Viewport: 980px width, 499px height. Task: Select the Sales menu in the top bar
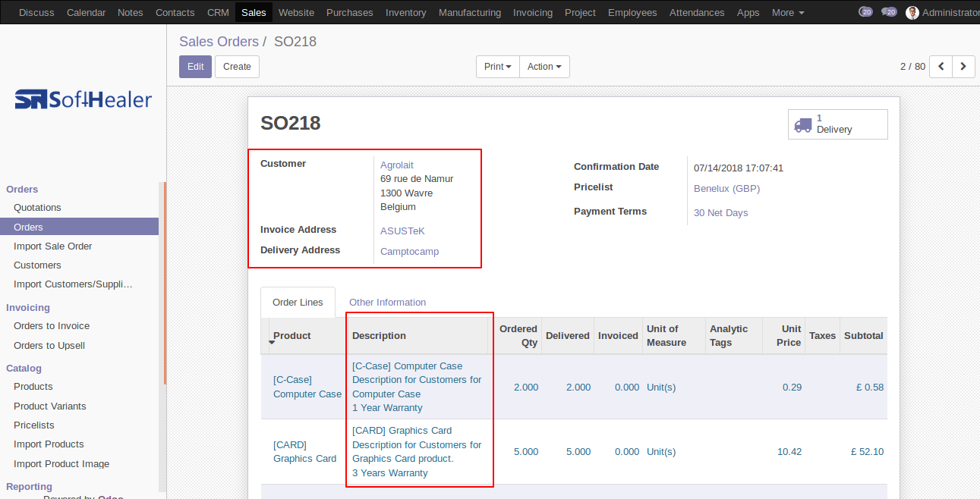click(254, 12)
